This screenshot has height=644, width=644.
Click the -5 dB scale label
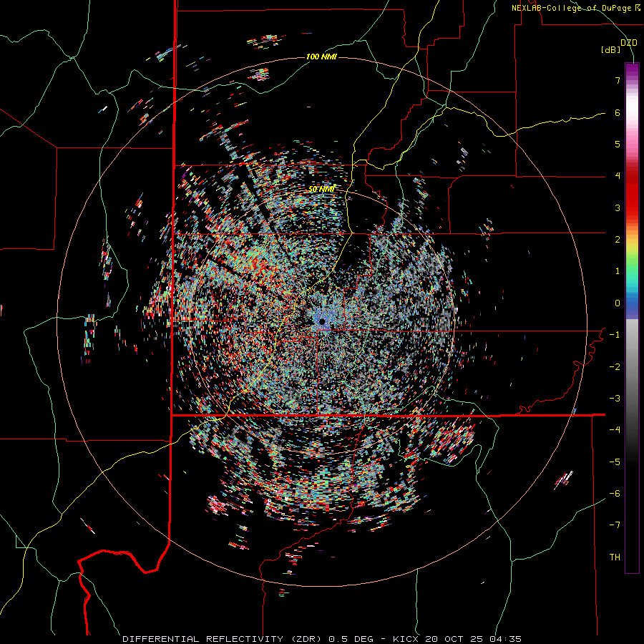(615, 462)
